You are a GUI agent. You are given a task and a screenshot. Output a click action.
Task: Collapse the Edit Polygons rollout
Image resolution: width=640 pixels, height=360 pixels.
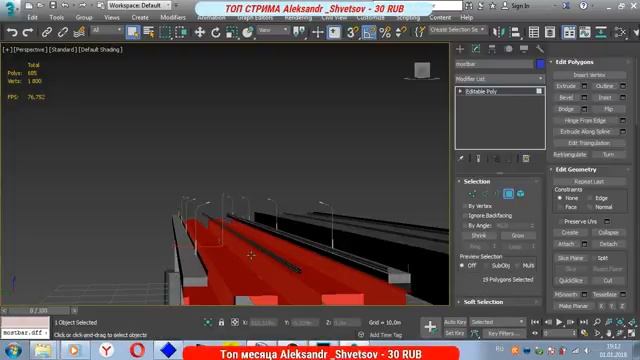(575, 62)
